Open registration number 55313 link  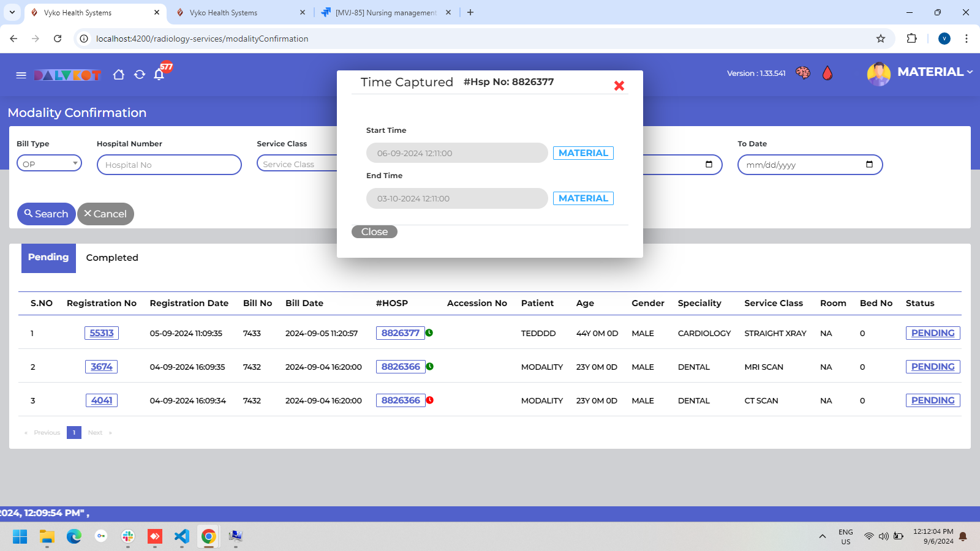pos(102,333)
